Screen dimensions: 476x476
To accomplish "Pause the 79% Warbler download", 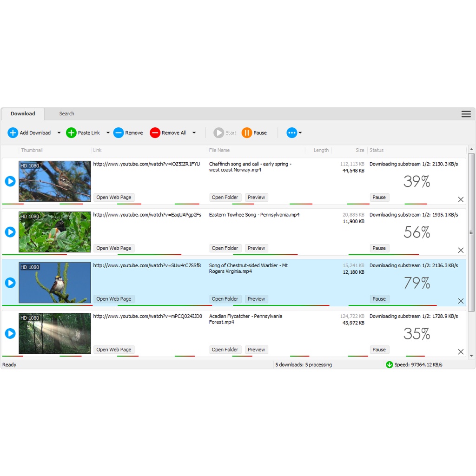I will 379,299.
